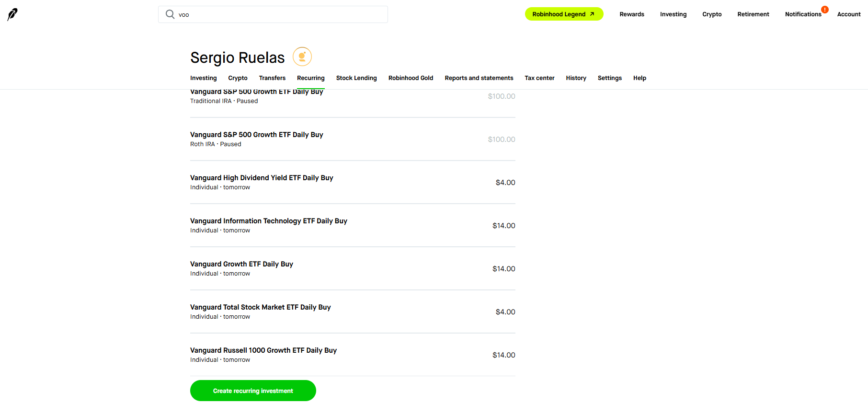
Task: Click $14.00 amount for Information Technology ETF
Action: coord(504,226)
